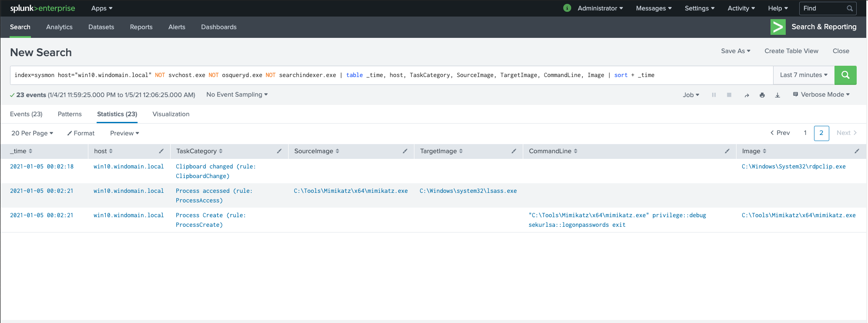
Task: Click the 00:02:18 timestamp cell
Action: (42, 166)
